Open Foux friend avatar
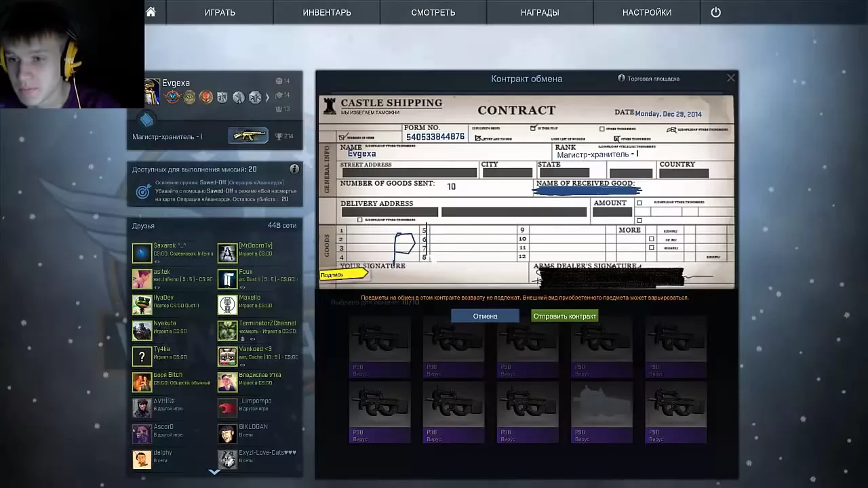The width and height of the screenshot is (868, 488). (x=227, y=279)
